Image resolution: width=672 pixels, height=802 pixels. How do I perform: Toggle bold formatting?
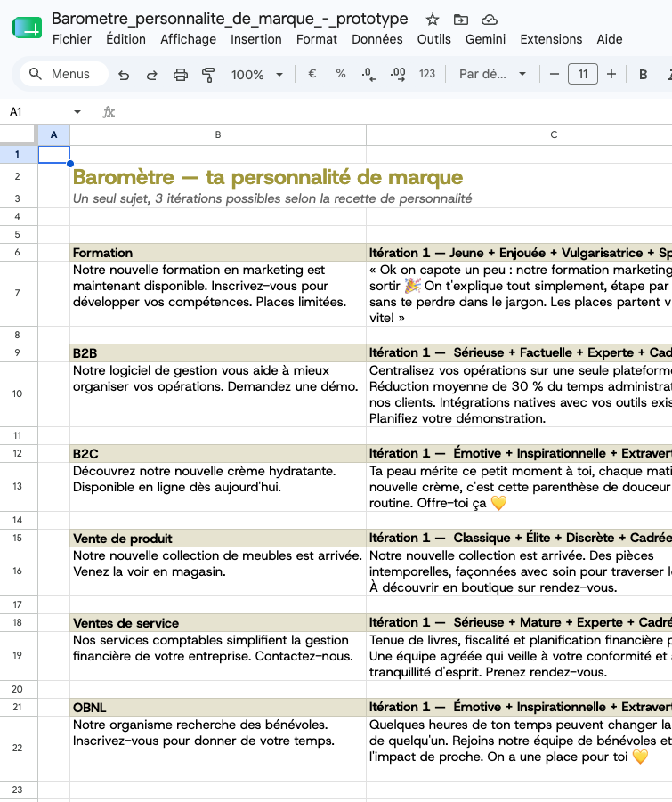point(644,75)
